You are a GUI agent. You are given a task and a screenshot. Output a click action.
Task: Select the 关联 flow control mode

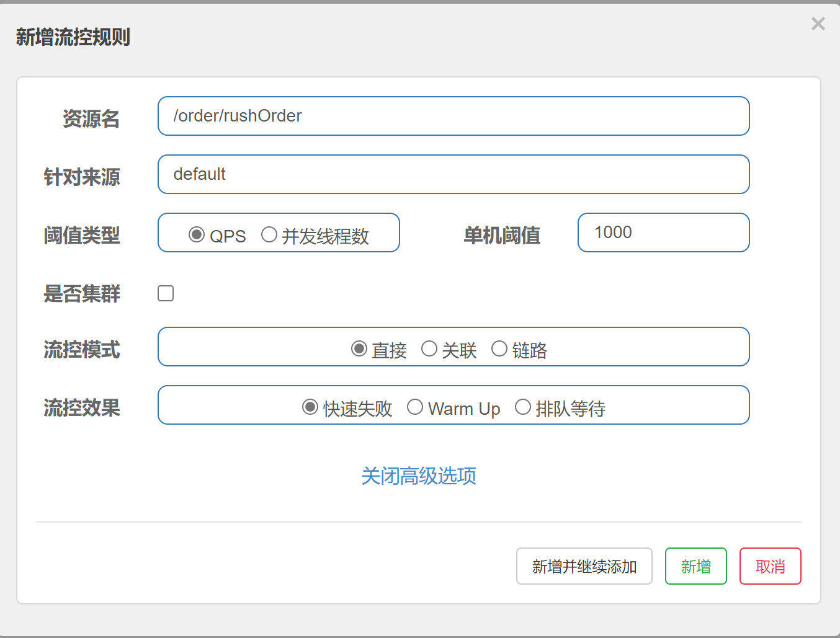click(x=429, y=348)
